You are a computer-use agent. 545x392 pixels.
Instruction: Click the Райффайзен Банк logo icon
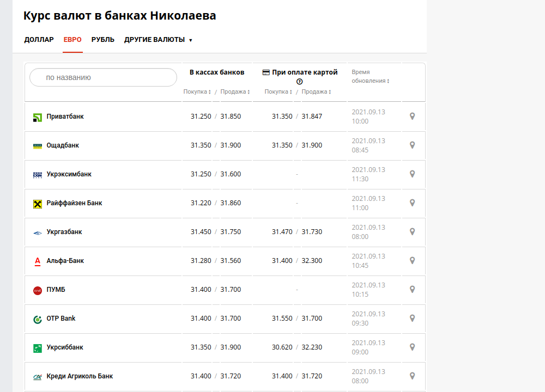[x=38, y=204]
